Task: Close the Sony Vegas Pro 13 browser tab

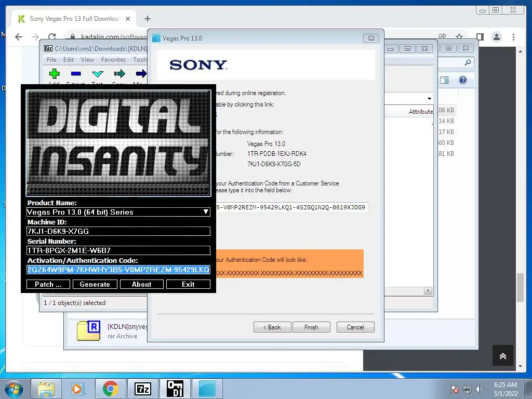Action: pos(128,19)
